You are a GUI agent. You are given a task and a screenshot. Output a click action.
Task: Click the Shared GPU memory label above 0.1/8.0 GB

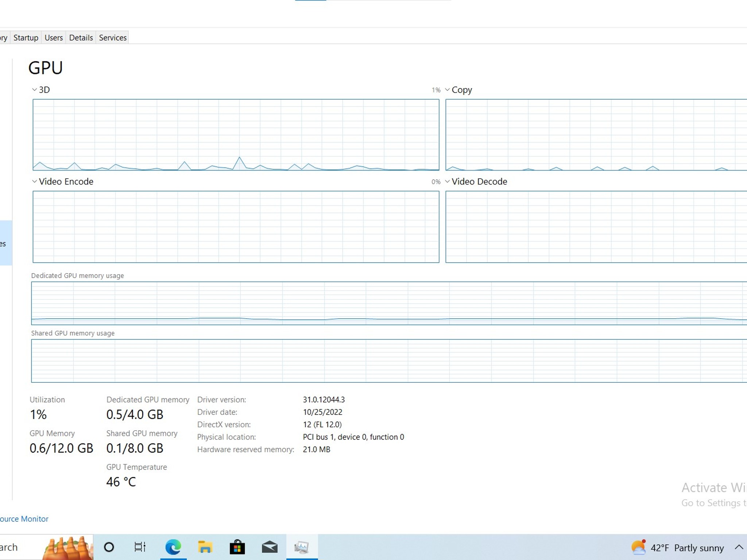(142, 433)
